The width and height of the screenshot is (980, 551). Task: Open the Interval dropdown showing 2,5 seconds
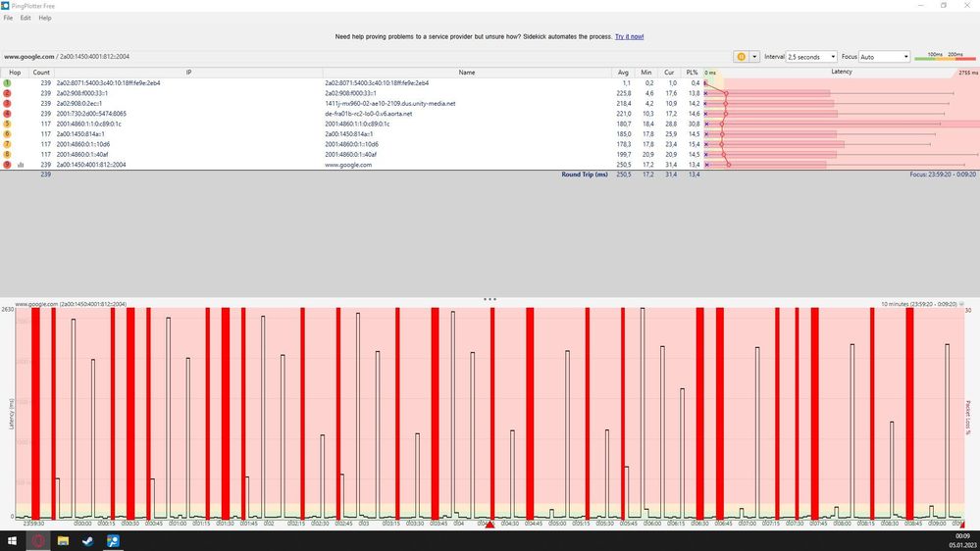[811, 56]
